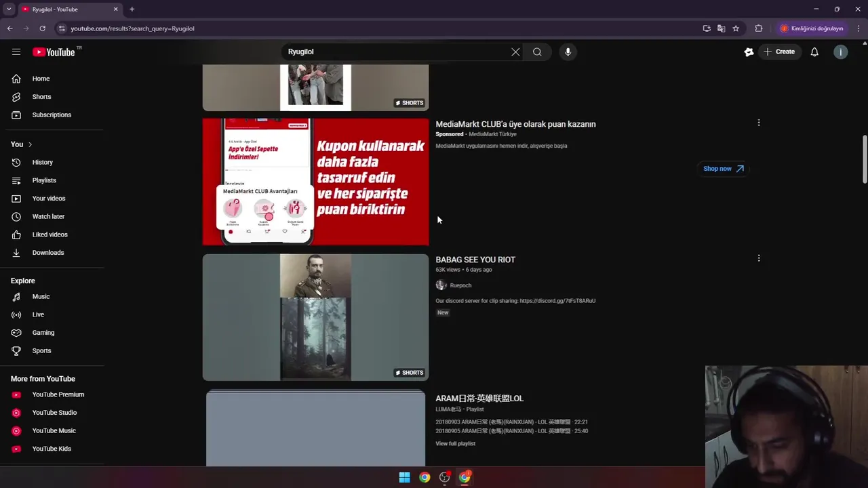Viewport: 868px width, 488px height.
Task: Click the Kimliğinizi doğrulayın profile chip
Action: (812, 28)
